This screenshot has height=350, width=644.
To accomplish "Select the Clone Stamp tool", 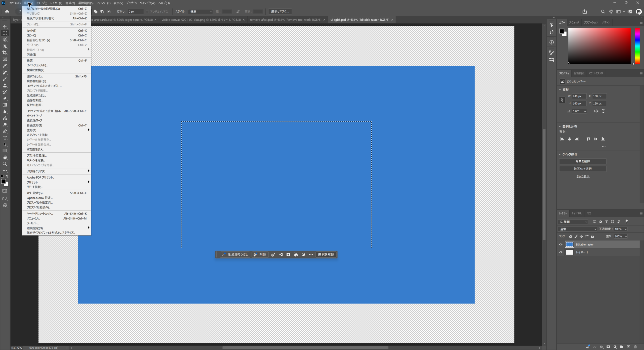I will (x=5, y=85).
